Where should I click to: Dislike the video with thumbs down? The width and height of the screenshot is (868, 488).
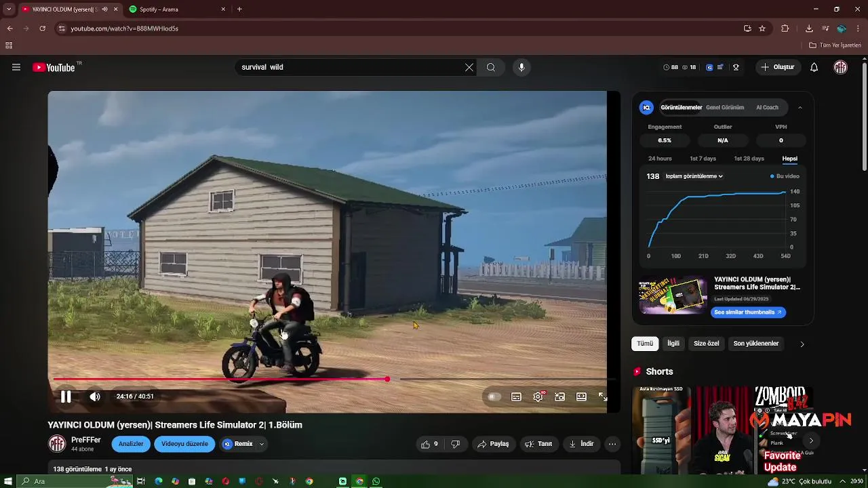pyautogui.click(x=456, y=444)
